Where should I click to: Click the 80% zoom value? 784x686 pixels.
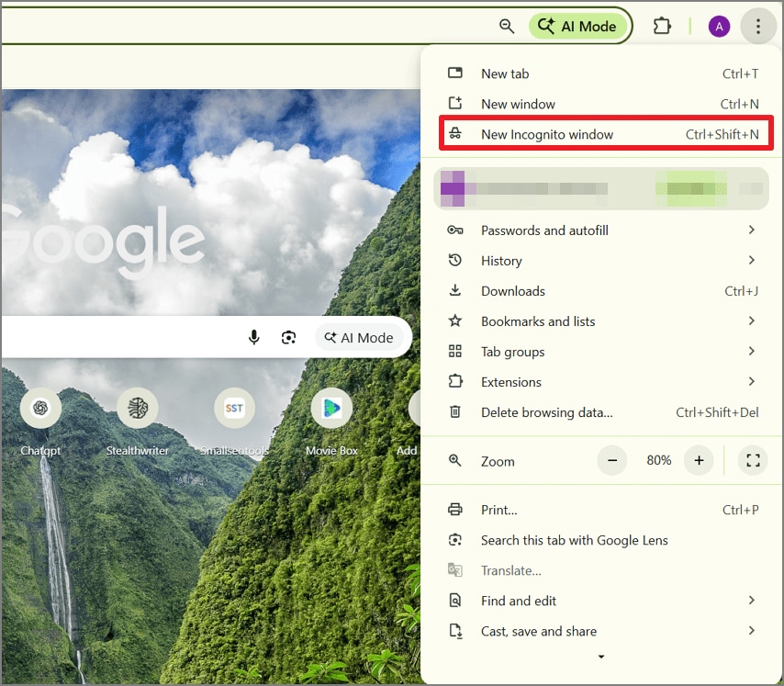point(658,460)
